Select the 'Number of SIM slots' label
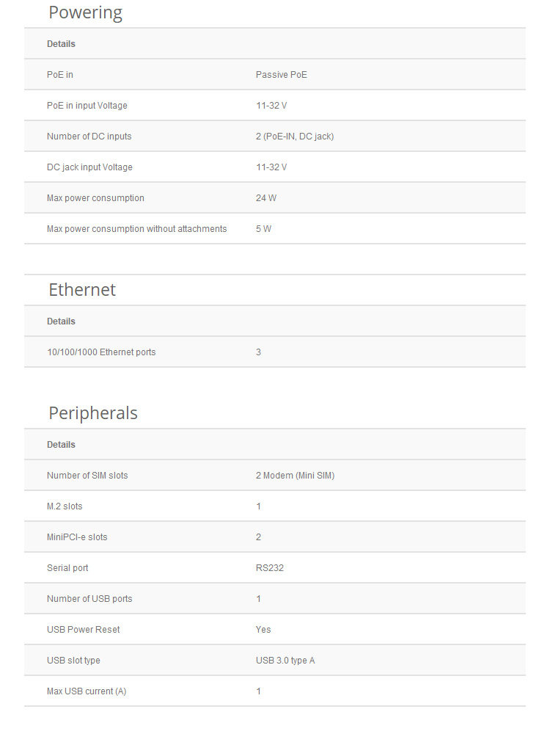The image size is (550, 756). click(87, 476)
